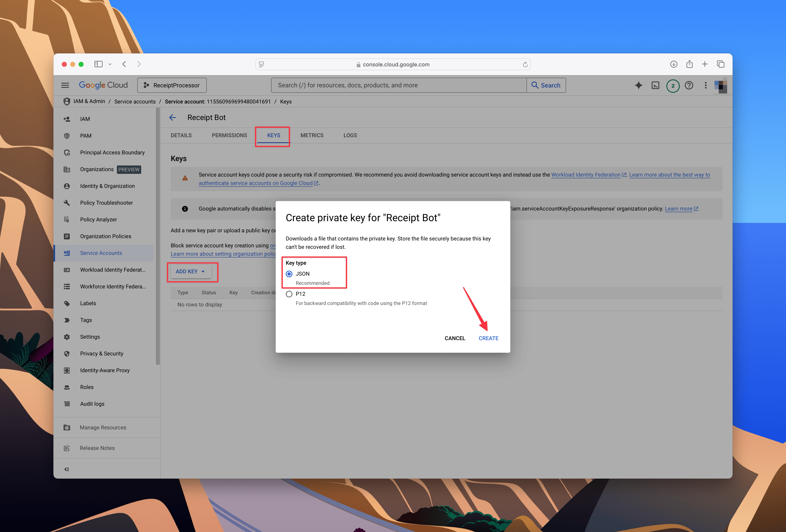This screenshot has width=786, height=532.
Task: Click the Audit logs list icon
Action: (67, 404)
